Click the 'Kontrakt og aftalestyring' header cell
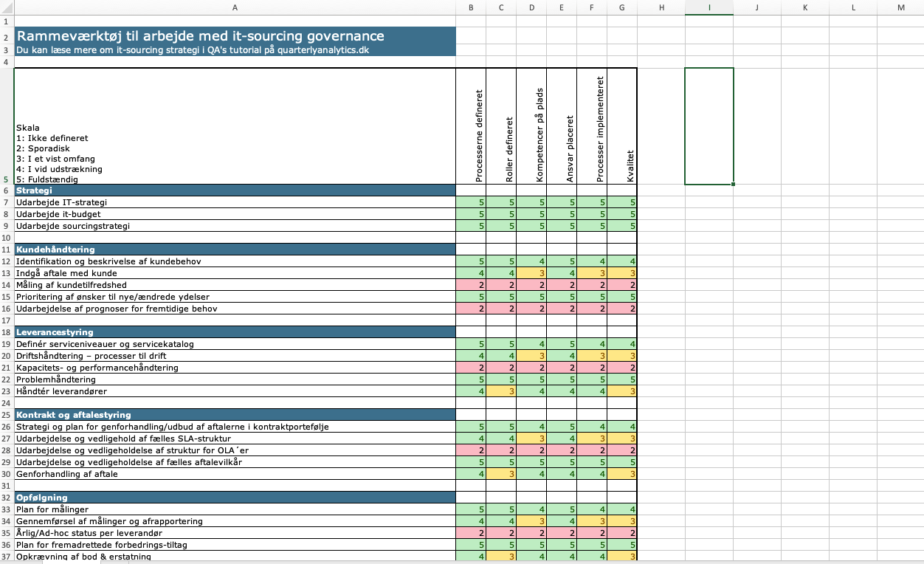The width and height of the screenshot is (924, 564). point(235,415)
